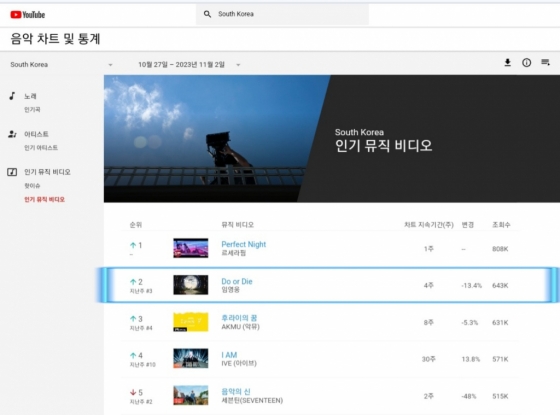Click the 순위 column header

coord(136,225)
